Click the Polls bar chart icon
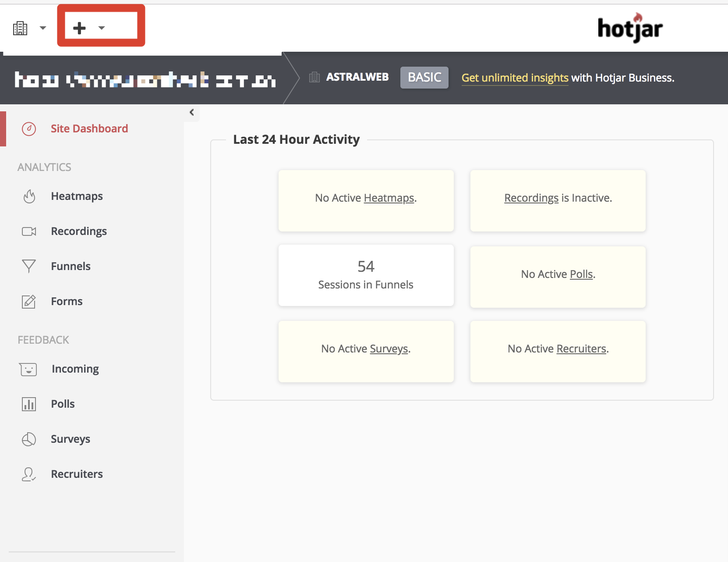Screen dimensions: 728x562 29,404
